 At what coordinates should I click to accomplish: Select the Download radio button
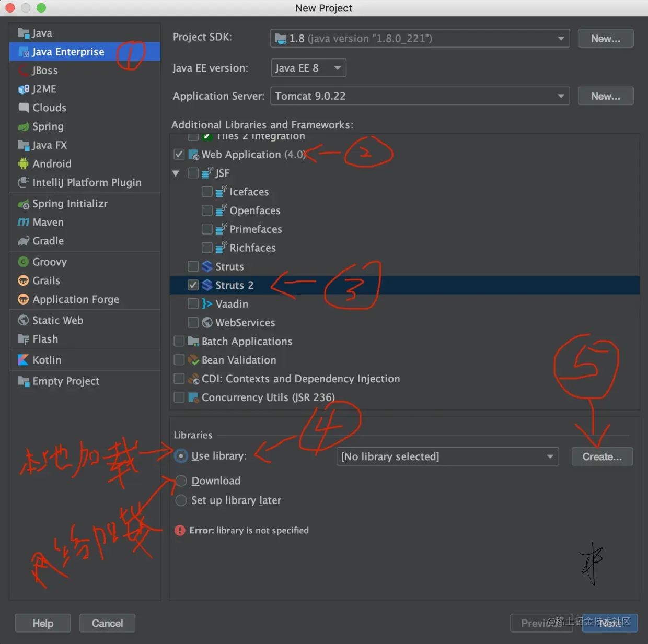(181, 481)
